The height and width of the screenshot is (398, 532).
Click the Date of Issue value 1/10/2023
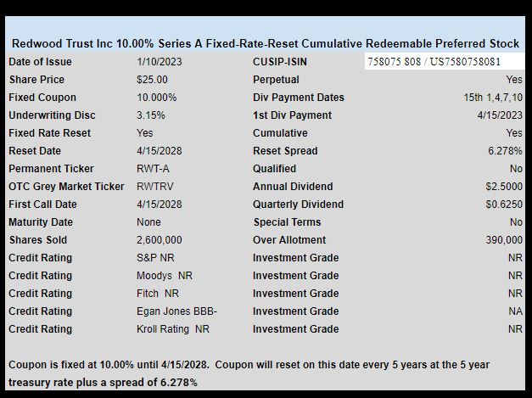(x=160, y=62)
